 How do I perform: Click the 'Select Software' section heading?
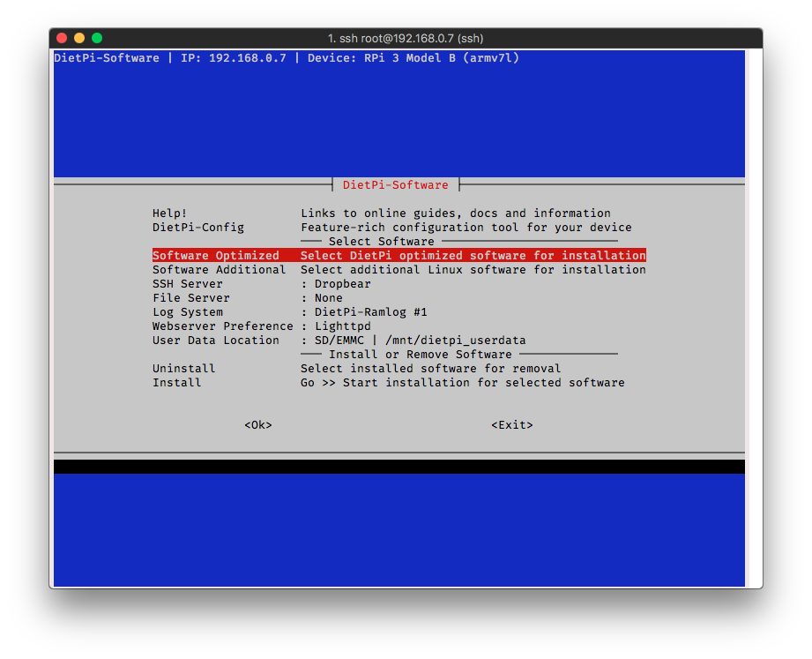tap(382, 242)
